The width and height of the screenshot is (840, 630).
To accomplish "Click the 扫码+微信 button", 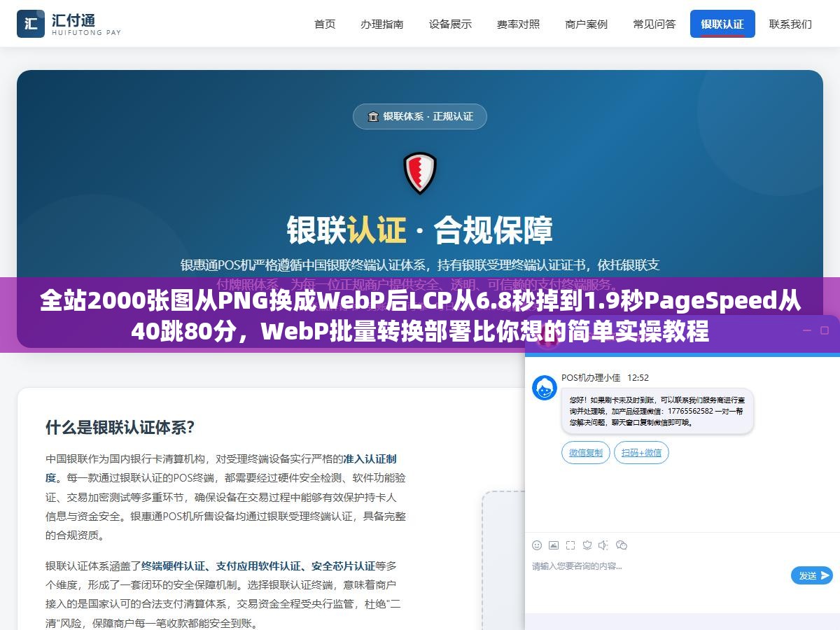I will click(642, 453).
